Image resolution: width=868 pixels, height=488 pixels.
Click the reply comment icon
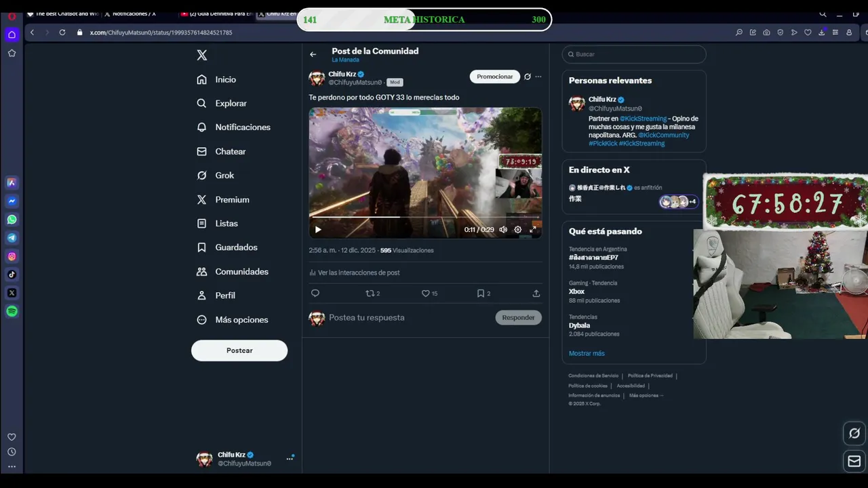pos(315,293)
